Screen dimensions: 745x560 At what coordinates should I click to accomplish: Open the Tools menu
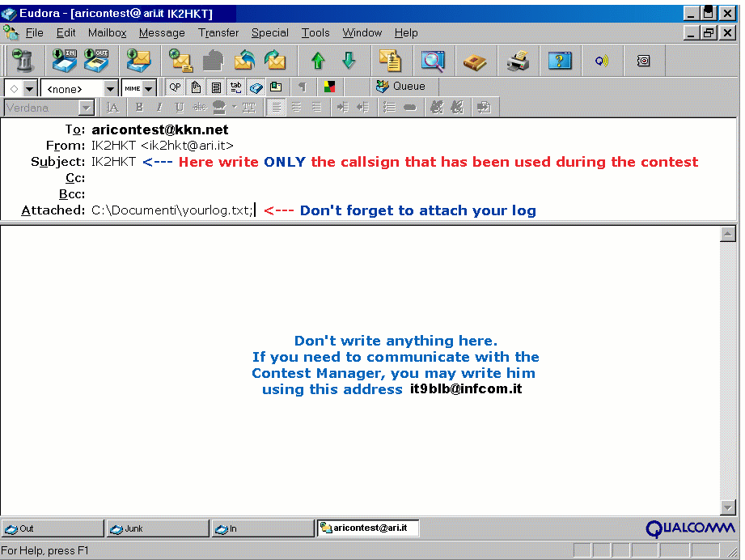[315, 33]
